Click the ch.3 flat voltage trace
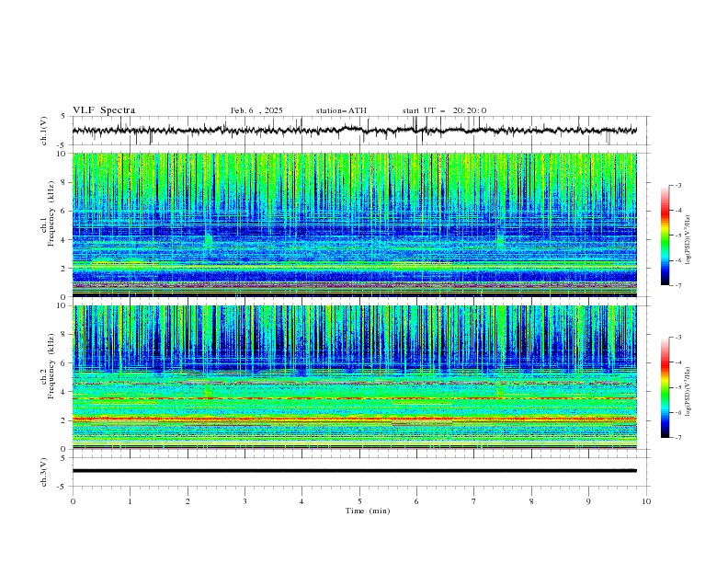This screenshot has width=728, height=563. click(354, 471)
